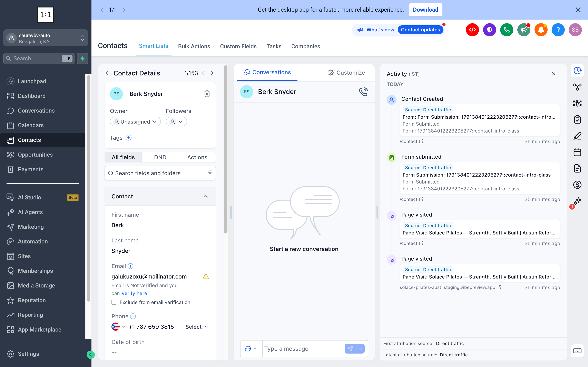Click the green phone dialer icon in the header

pos(507,30)
